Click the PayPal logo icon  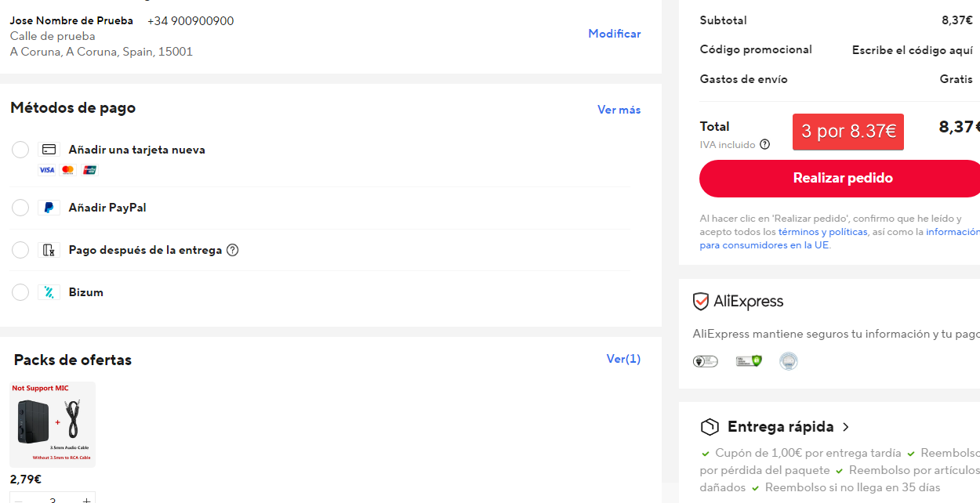(49, 208)
